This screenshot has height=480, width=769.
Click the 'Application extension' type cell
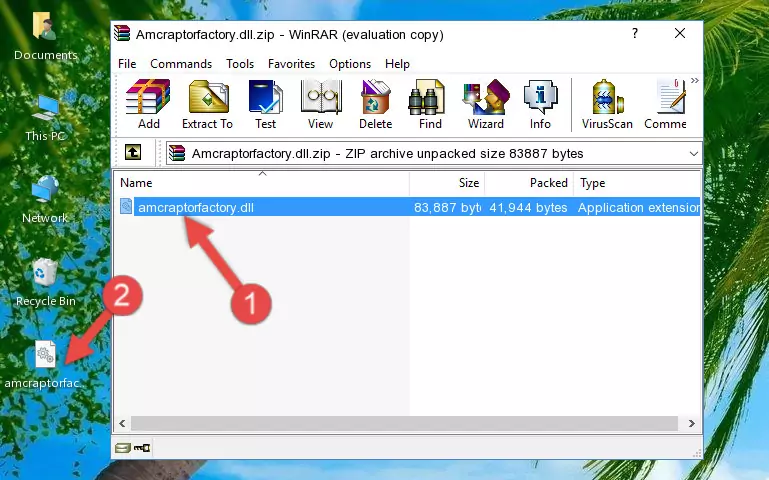[639, 208]
